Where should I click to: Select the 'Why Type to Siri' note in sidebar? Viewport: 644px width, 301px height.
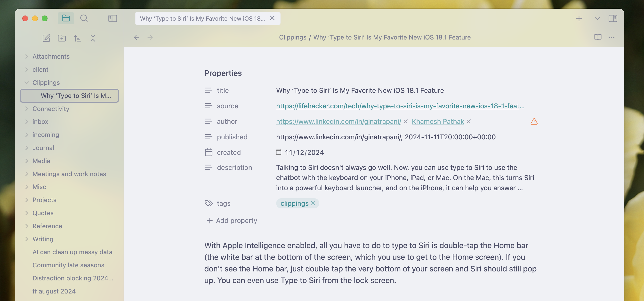pyautogui.click(x=70, y=96)
